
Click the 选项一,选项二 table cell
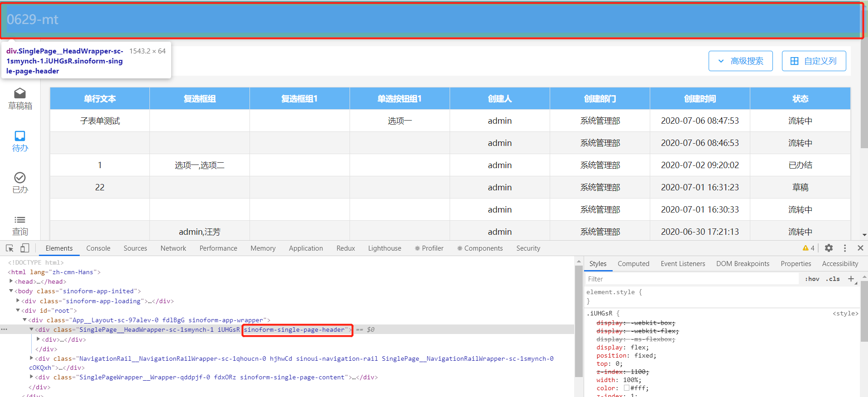click(200, 165)
